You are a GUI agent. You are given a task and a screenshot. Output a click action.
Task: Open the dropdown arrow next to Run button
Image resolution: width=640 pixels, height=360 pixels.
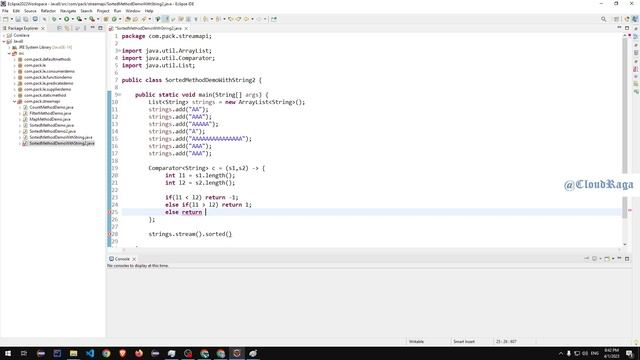click(x=72, y=19)
